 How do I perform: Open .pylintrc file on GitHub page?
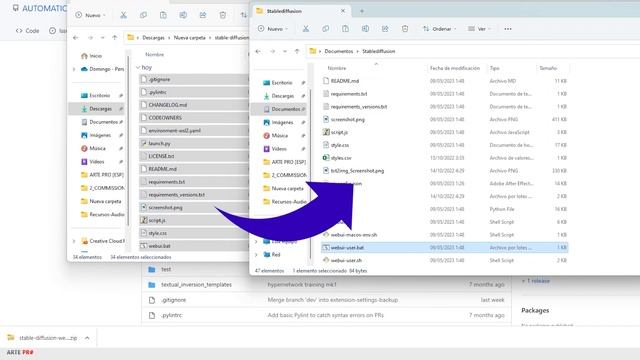click(x=172, y=315)
